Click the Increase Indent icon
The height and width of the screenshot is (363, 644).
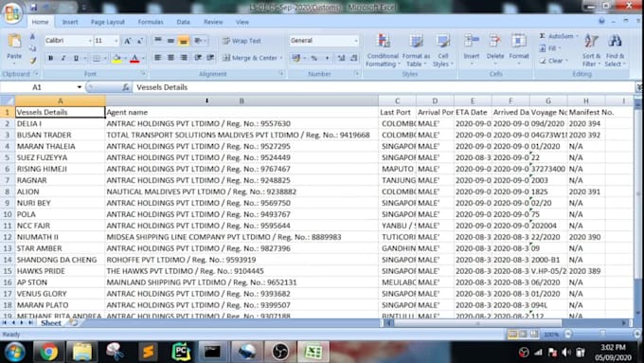(x=210, y=58)
